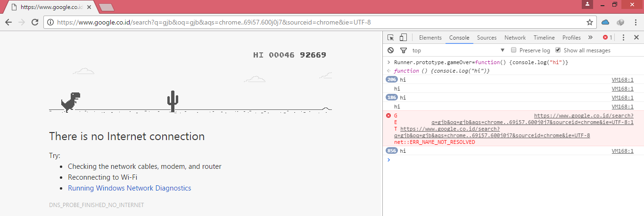Open the blue cloud extension icon
Image resolution: width=644 pixels, height=216 pixels.
pyautogui.click(x=606, y=22)
